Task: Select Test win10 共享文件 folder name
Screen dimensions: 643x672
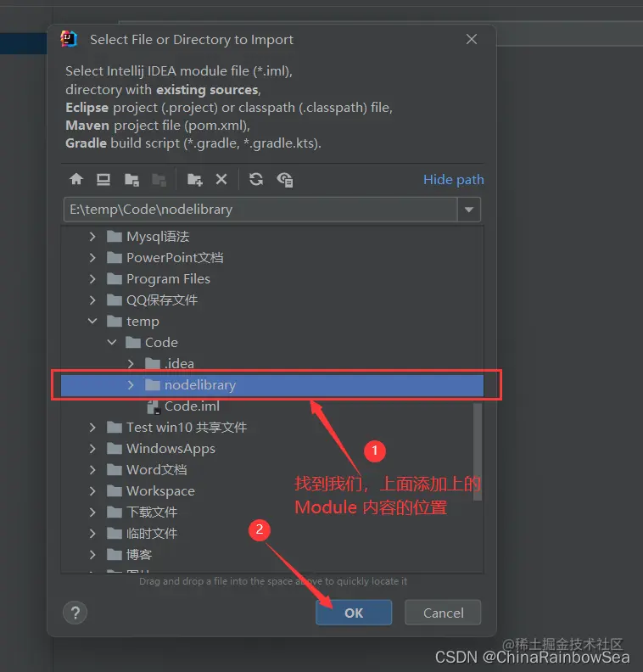Action: pos(187,428)
